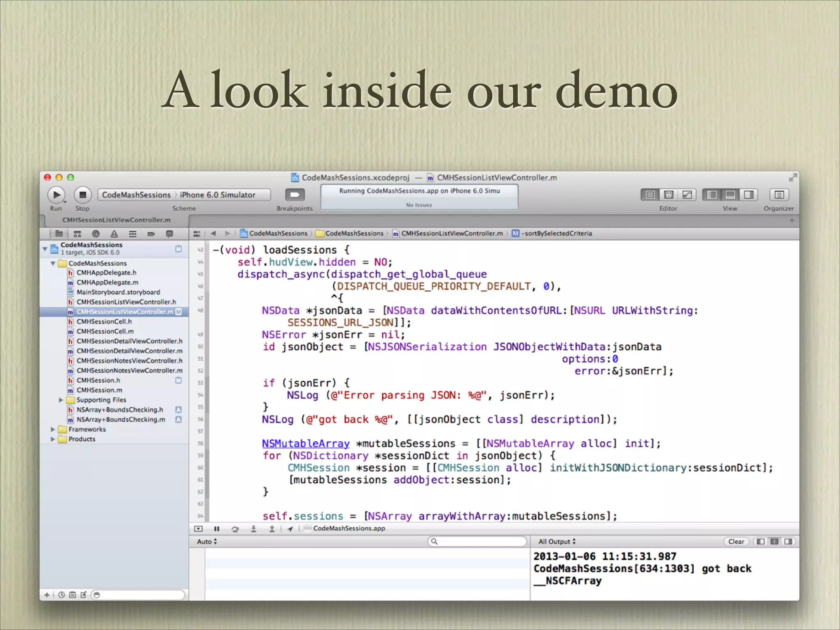Clear the console output

click(736, 541)
